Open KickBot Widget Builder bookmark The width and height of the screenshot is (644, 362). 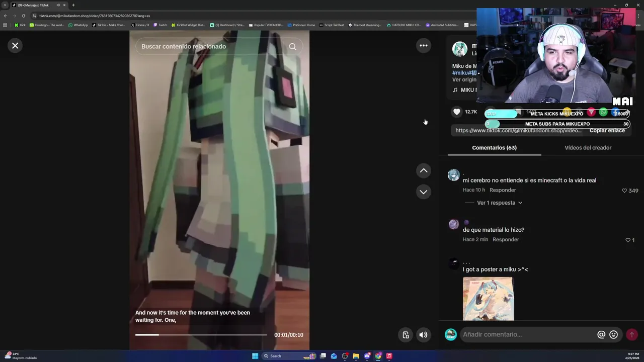(189, 25)
